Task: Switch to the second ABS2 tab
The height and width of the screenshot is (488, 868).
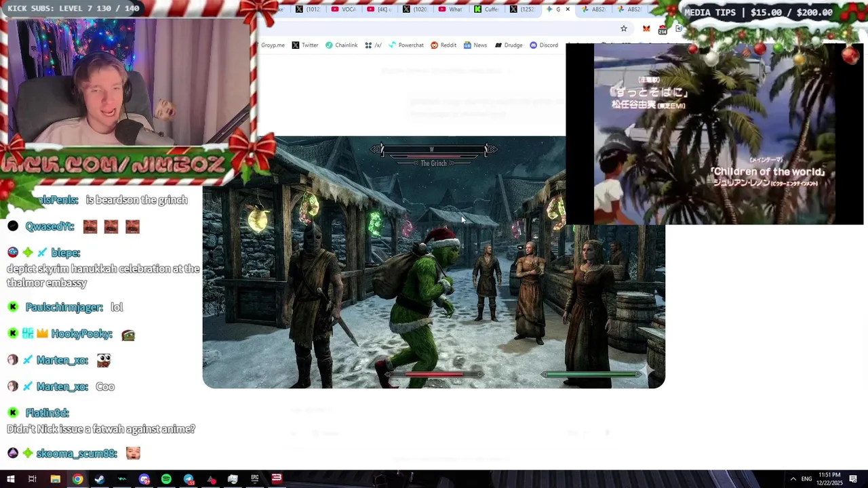Action: (630, 9)
